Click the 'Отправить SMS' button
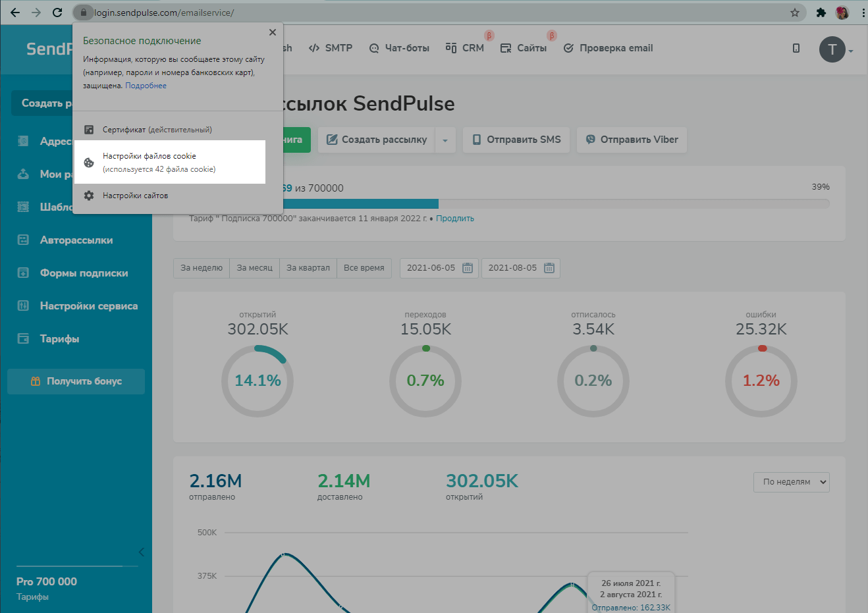Screen dimensions: 868x613 click(516, 140)
